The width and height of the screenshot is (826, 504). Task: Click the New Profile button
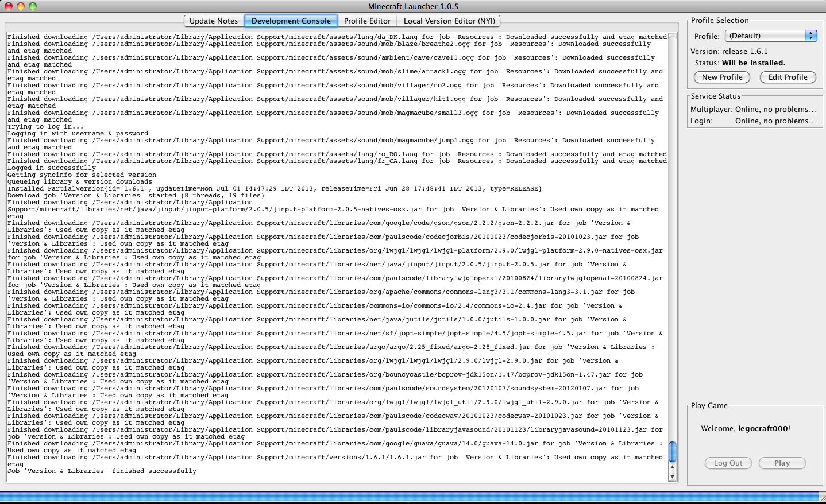[722, 77]
